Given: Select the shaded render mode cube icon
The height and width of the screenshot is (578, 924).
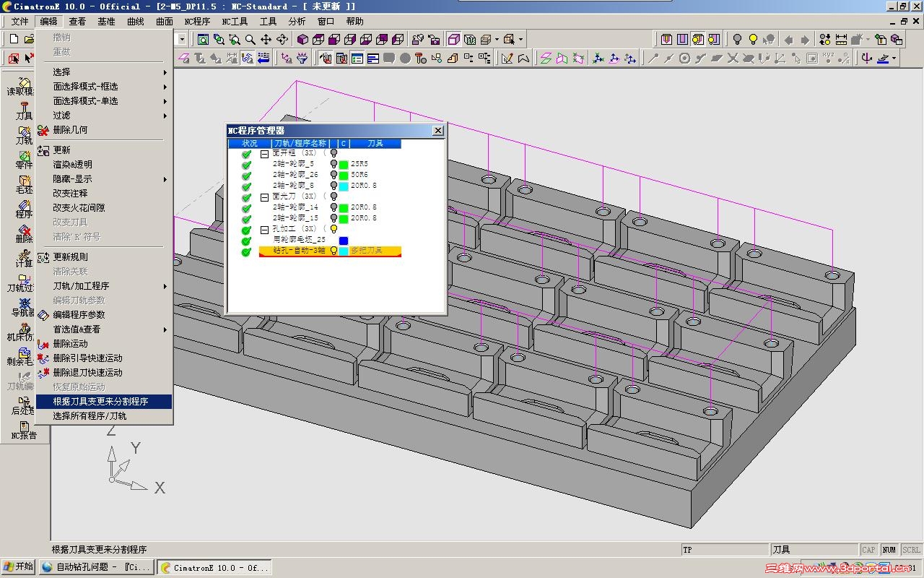Looking at the screenshot, I should (x=454, y=39).
